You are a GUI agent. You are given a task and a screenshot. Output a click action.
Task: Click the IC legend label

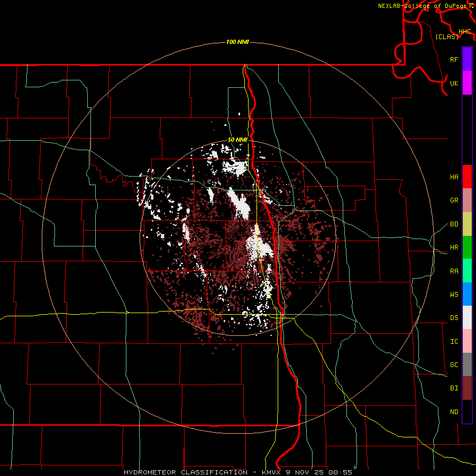[x=454, y=342]
